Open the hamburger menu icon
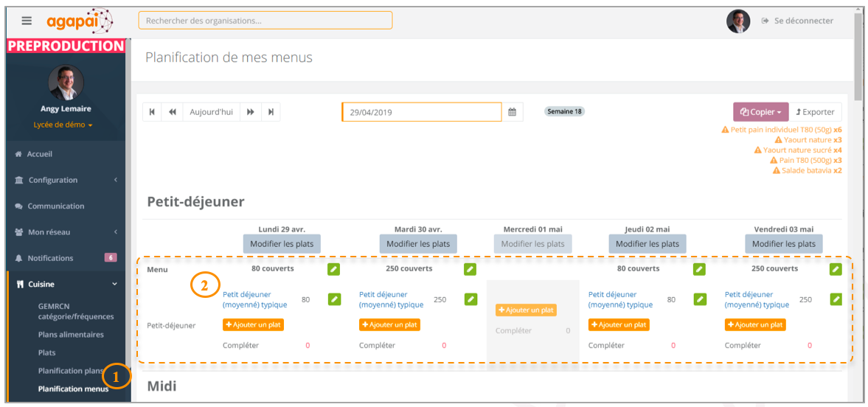This screenshot has height=407, width=868. (27, 21)
